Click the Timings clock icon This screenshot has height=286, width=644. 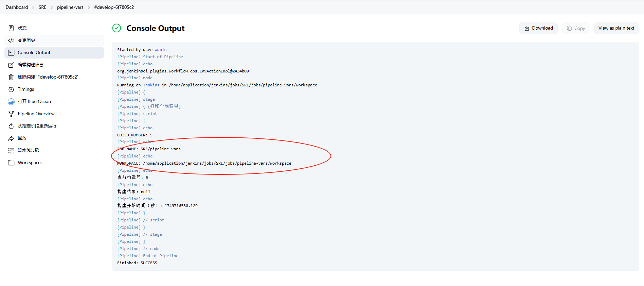(x=11, y=89)
